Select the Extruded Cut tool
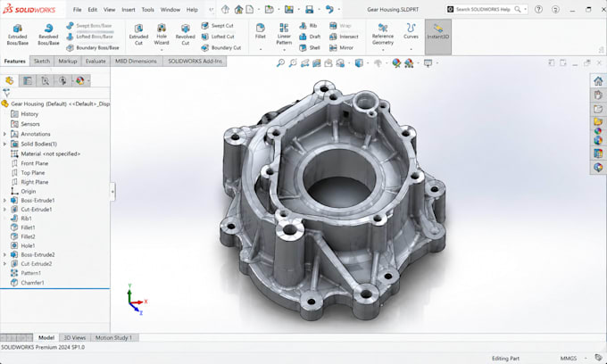Image resolution: width=607 pixels, height=364 pixels. [x=138, y=35]
